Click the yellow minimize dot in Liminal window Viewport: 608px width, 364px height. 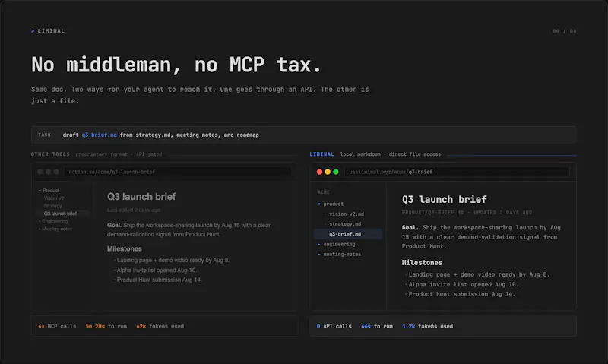[x=328, y=172]
